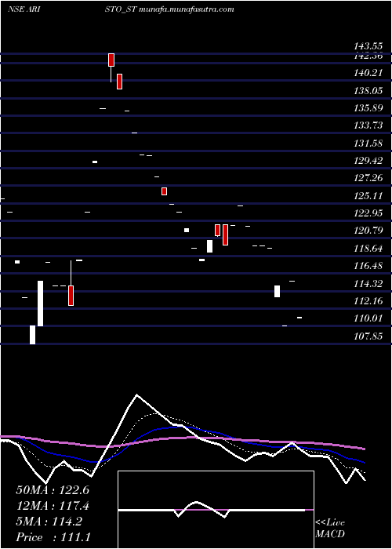The image size is (392, 549).
Task: Click the 112.16 price axis value
Action: pos(368,300)
